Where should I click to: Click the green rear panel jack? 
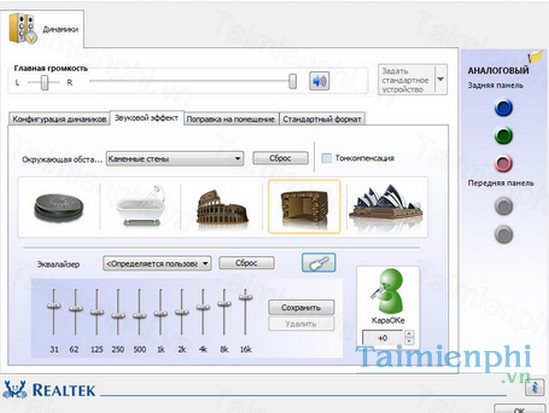(503, 135)
